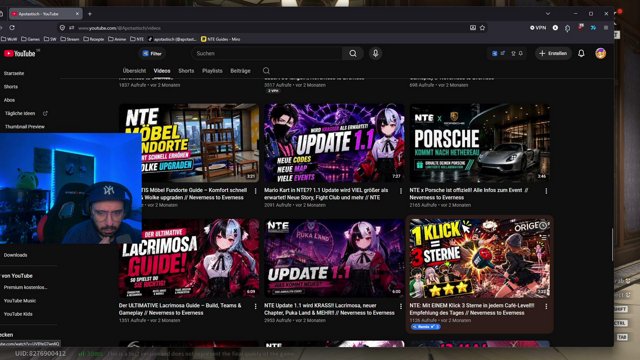The height and width of the screenshot is (360, 640).
Task: Open YouTube Music in the sidebar
Action: (x=20, y=301)
